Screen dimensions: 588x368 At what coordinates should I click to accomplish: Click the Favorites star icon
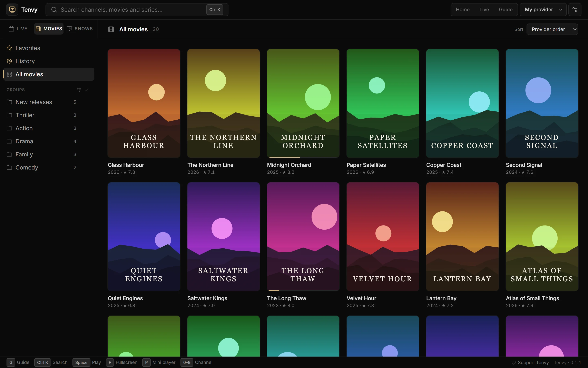(9, 48)
